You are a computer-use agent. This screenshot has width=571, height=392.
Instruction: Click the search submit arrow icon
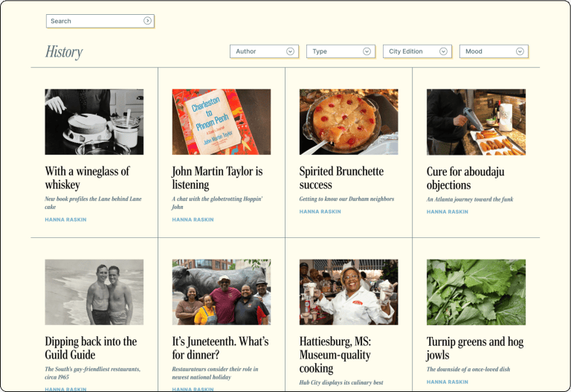(x=147, y=21)
